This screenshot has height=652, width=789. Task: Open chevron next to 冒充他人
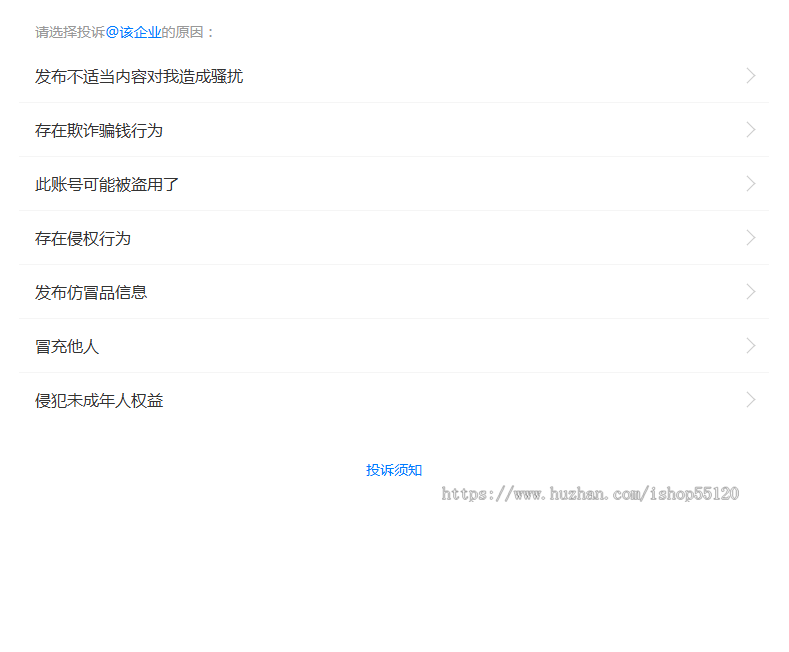pyautogui.click(x=751, y=346)
